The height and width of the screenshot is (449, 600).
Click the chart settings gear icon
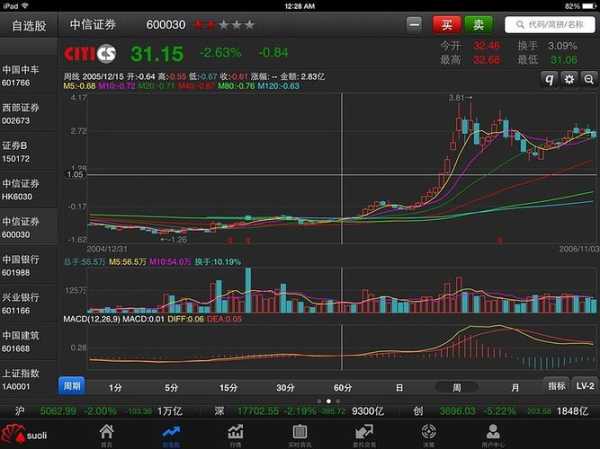pos(569,79)
